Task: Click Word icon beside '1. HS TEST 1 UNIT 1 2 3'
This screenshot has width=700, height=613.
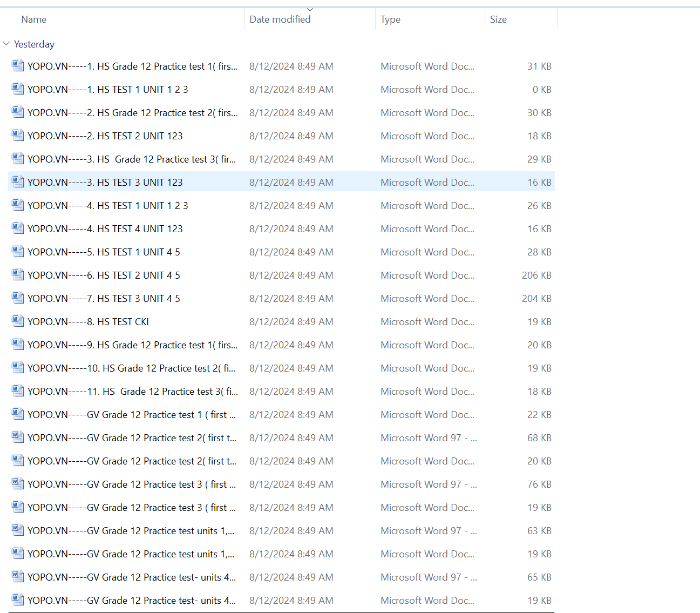Action: (18, 89)
